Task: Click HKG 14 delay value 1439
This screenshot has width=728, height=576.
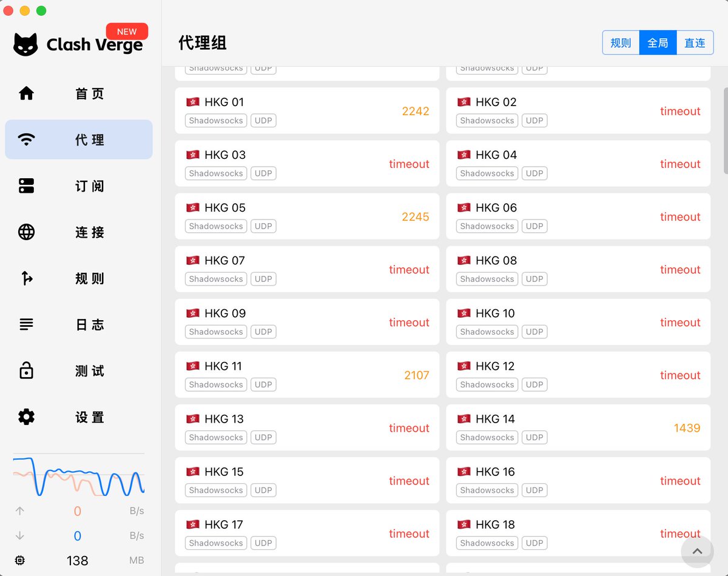Action: pos(687,427)
